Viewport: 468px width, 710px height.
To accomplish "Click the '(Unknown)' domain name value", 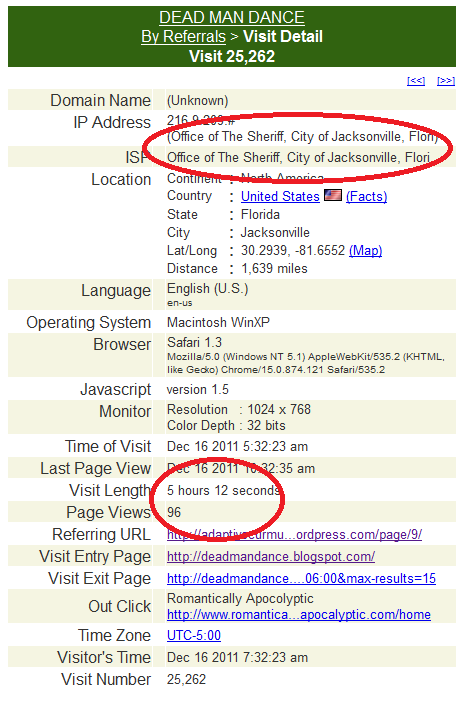I will (197, 101).
